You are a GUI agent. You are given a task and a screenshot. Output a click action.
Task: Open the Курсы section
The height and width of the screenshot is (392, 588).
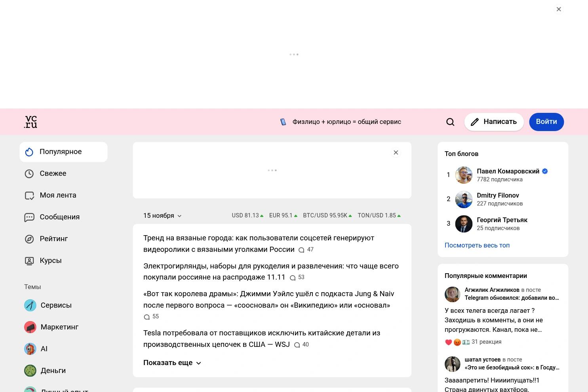50,261
